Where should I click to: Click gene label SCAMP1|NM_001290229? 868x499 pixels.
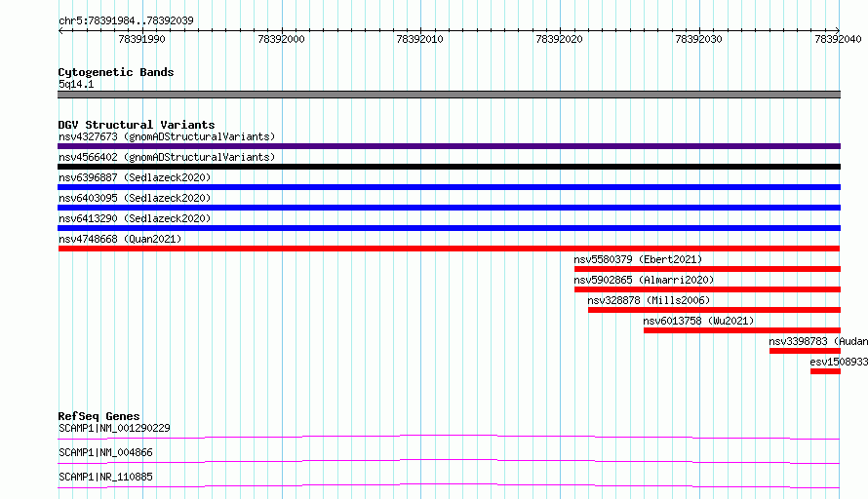(114, 428)
